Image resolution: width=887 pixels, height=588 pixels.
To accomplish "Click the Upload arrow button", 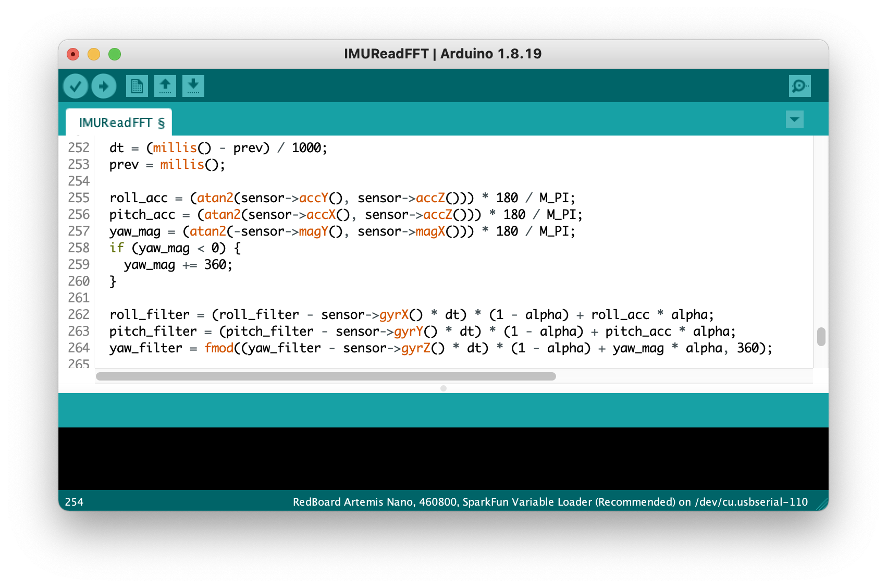I will click(x=104, y=86).
